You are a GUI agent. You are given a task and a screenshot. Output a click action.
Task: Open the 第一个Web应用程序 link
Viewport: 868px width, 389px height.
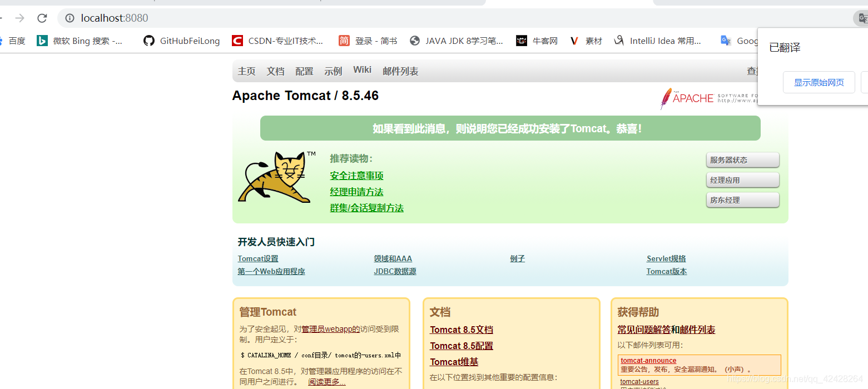pyautogui.click(x=271, y=271)
